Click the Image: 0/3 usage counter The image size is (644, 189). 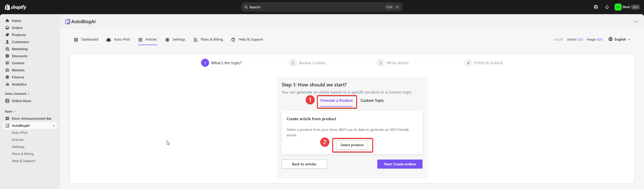(x=594, y=40)
